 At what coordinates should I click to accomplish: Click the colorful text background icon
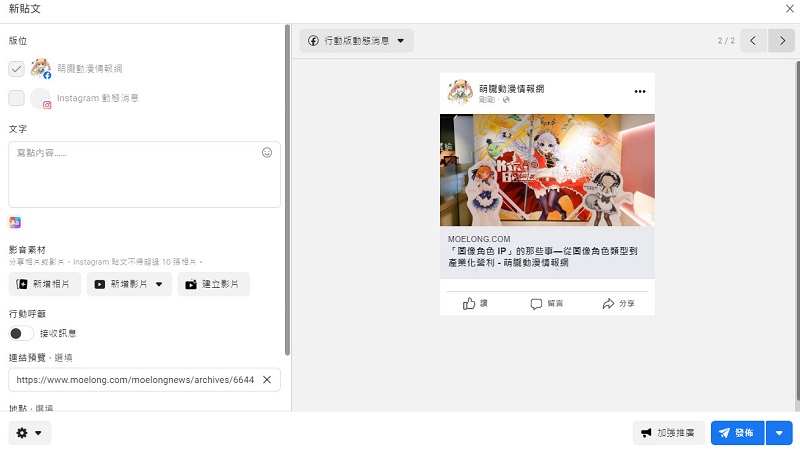(15, 222)
